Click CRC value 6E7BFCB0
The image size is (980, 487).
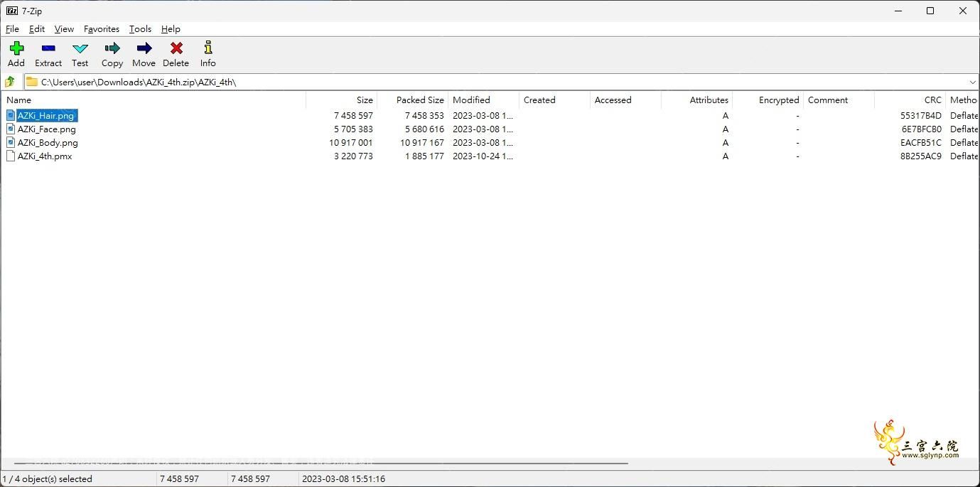pyautogui.click(x=921, y=129)
